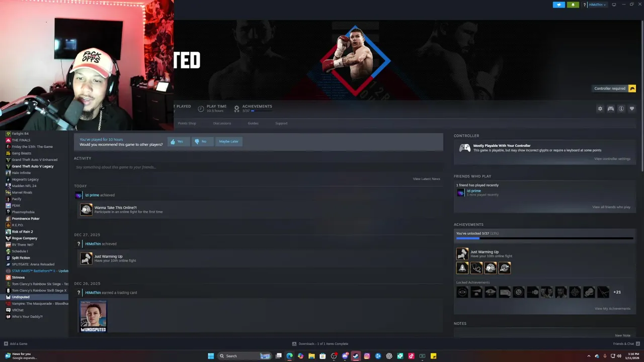
Task: Open Instagram from the taskbar
Action: pyautogui.click(x=367, y=356)
